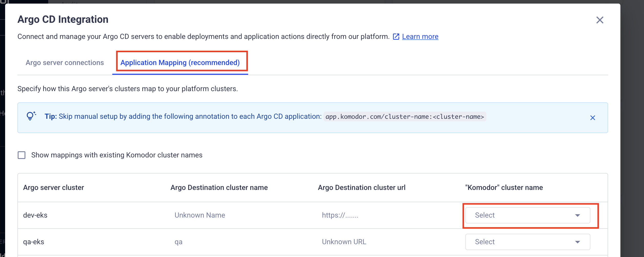Click caret arrow in dev-eks row dropdown
Image resolution: width=644 pixels, height=257 pixels.
(577, 215)
